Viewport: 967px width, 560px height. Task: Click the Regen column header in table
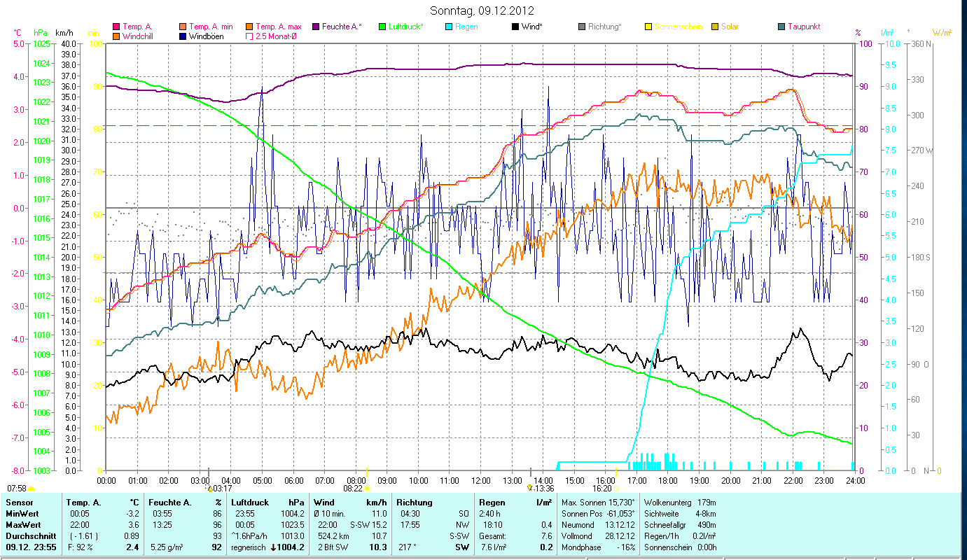click(492, 503)
